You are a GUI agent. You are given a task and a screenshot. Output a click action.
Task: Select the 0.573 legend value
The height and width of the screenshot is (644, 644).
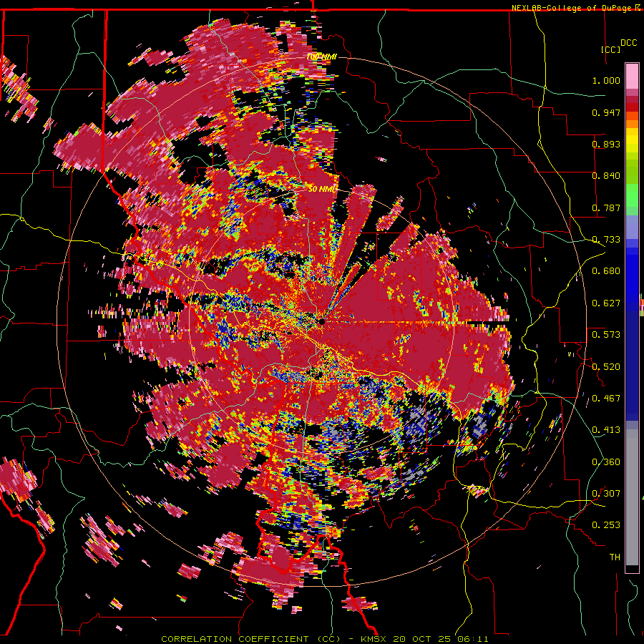pyautogui.click(x=606, y=335)
